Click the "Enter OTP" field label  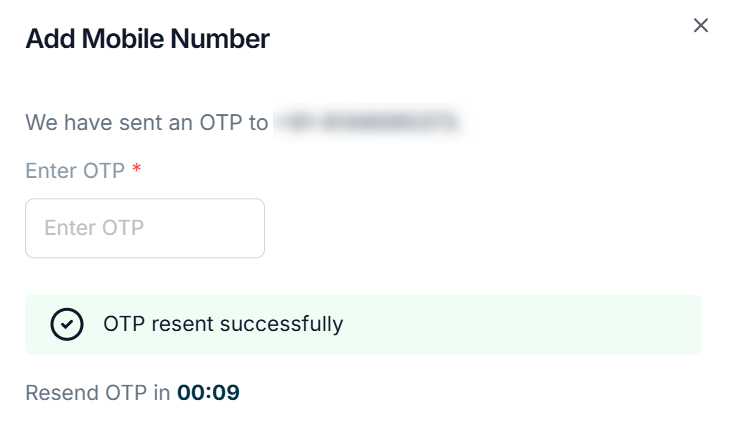point(75,170)
